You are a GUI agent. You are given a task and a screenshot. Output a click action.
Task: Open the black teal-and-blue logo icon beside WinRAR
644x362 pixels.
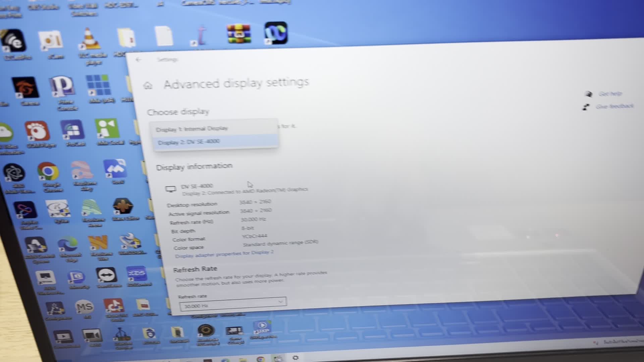276,33
